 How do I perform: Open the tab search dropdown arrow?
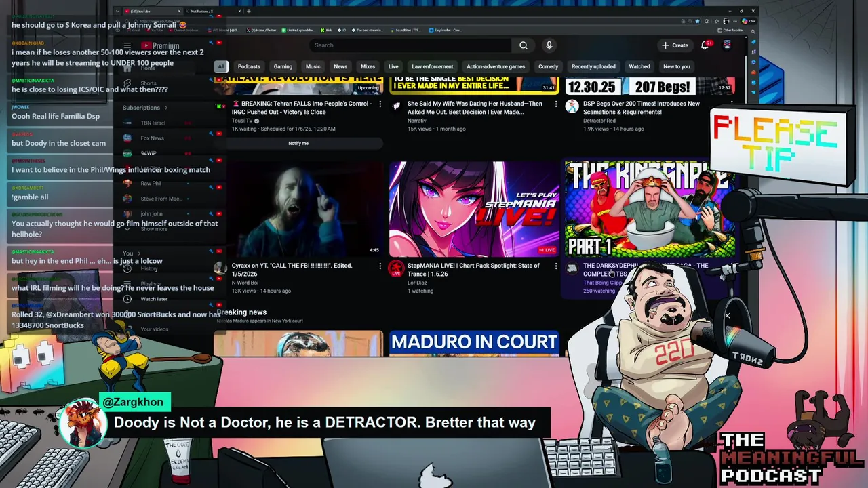pyautogui.click(x=117, y=11)
